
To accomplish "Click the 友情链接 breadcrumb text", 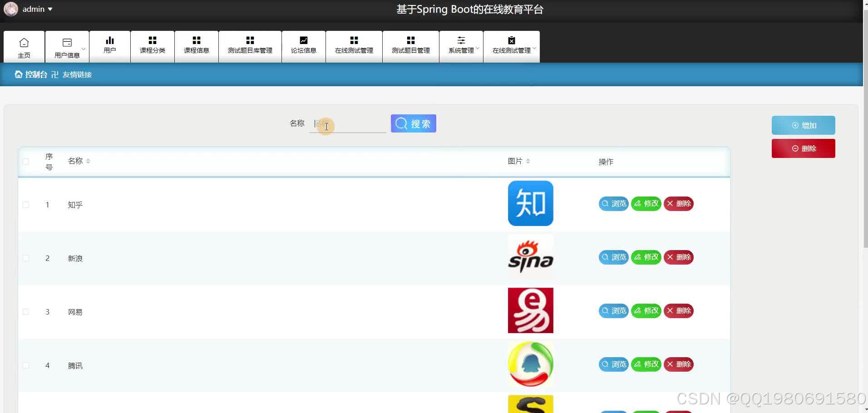I will click(x=77, y=74).
